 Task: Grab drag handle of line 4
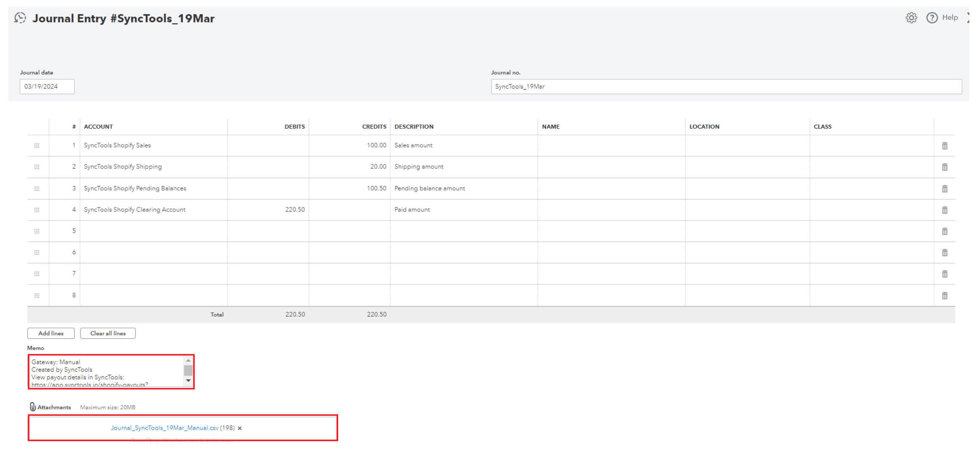[x=37, y=210]
